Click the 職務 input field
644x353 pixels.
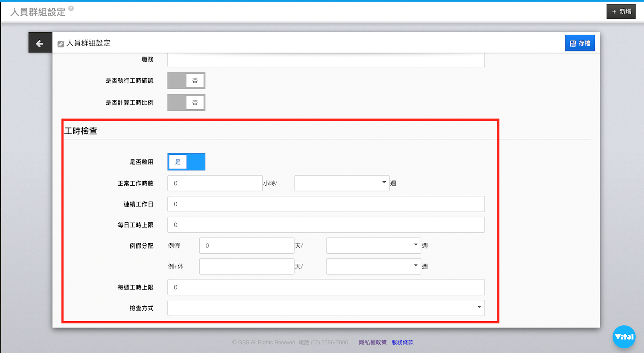pos(326,60)
